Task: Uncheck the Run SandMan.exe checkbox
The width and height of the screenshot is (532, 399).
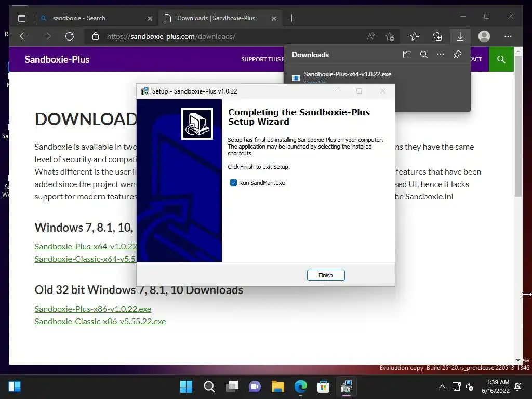Action: [x=233, y=183]
